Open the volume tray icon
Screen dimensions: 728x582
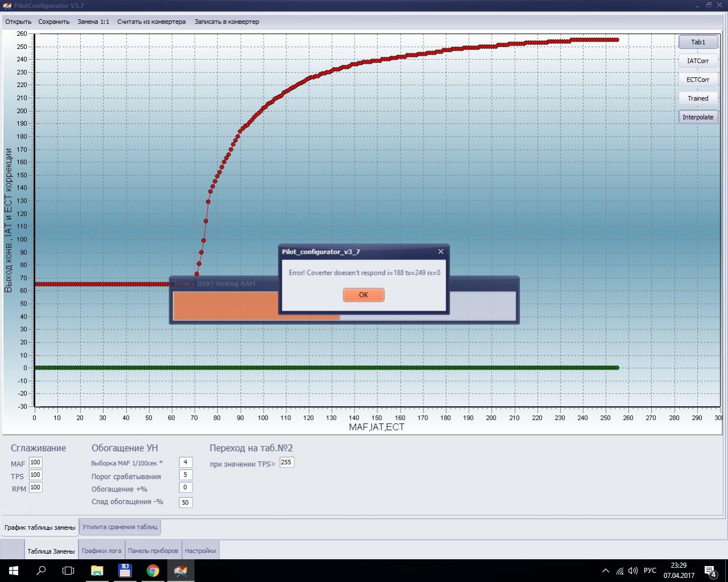[x=633, y=571]
